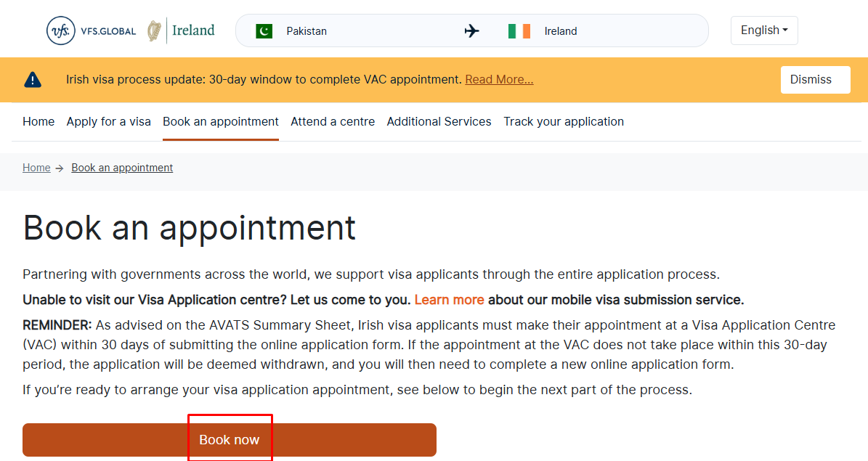Click the Ireland harp emblem
This screenshot has height=461, width=868.
155,30
